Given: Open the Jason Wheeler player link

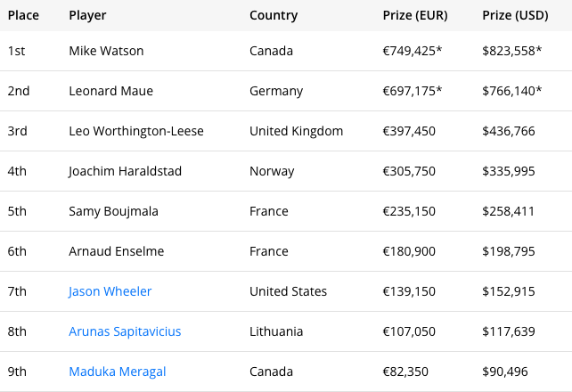Looking at the screenshot, I should (110, 291).
